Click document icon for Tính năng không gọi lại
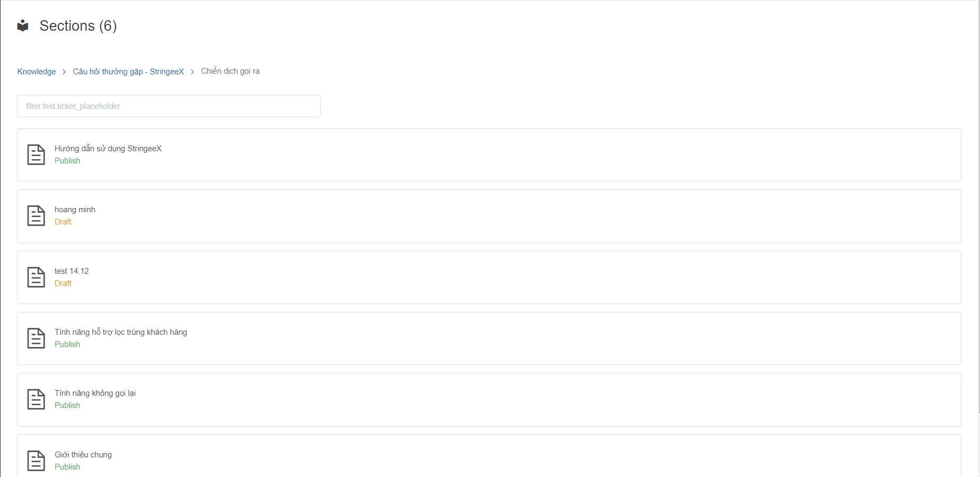 click(36, 400)
